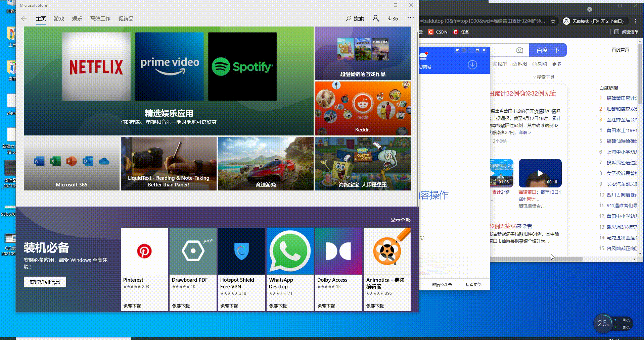644x340 pixels.
Task: Click the circular download arrow in blue window
Action: tap(472, 64)
